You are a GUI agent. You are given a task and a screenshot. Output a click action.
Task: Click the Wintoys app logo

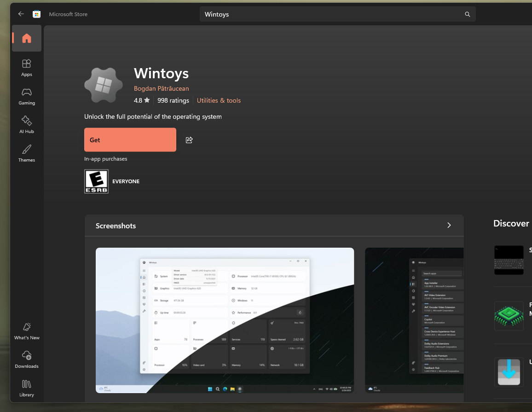pyautogui.click(x=103, y=85)
